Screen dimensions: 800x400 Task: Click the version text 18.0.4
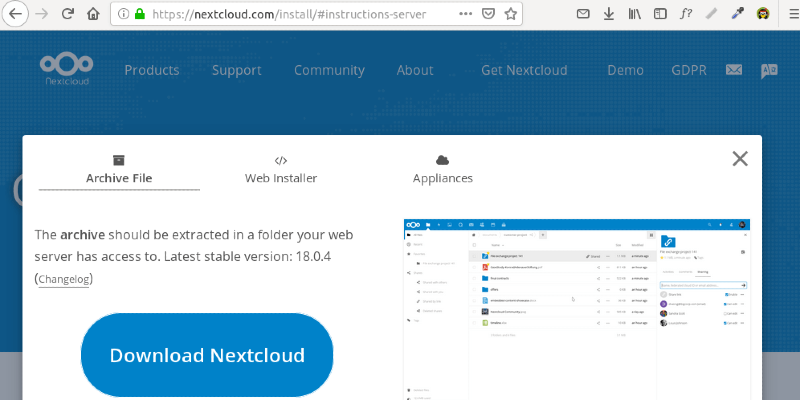click(313, 256)
